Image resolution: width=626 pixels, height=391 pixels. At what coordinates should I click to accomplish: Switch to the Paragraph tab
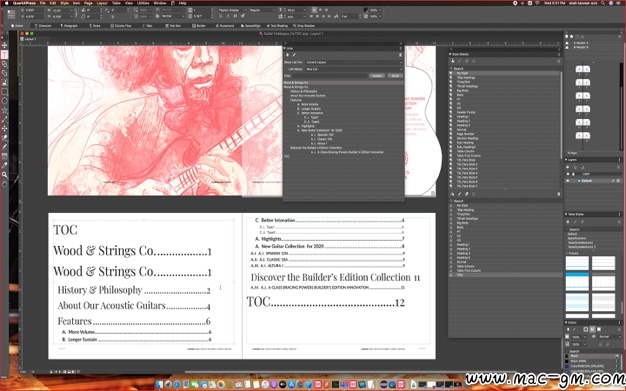coord(69,26)
